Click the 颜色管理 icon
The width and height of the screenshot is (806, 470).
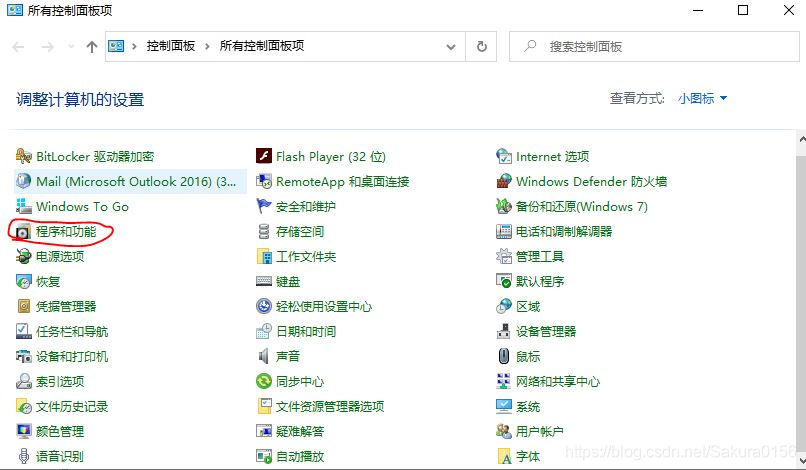coord(24,431)
